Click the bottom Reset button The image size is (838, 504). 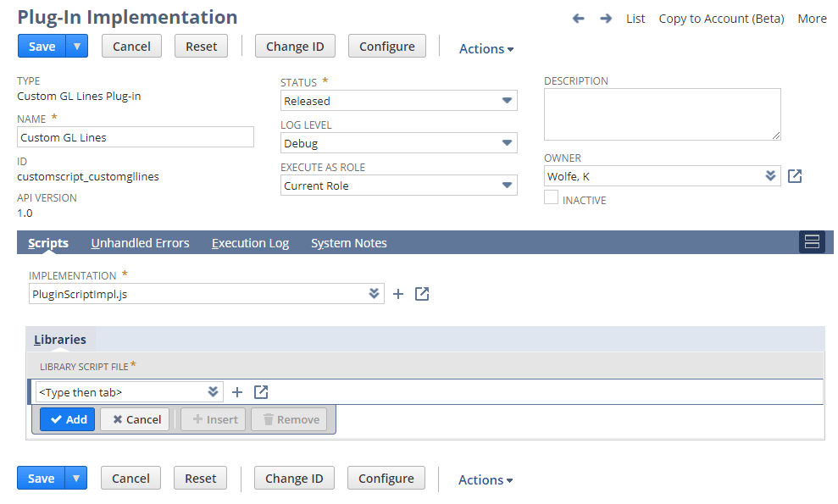click(201, 478)
